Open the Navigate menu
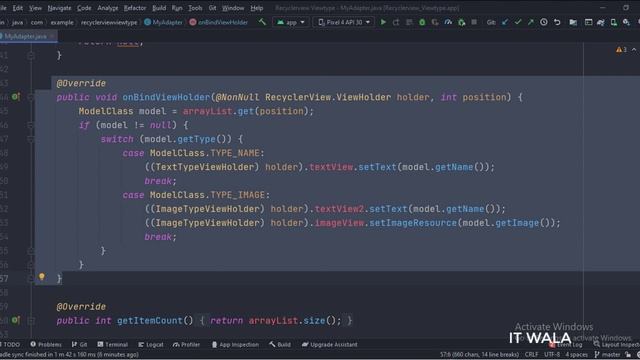This screenshot has height=360, width=640. coord(59,8)
